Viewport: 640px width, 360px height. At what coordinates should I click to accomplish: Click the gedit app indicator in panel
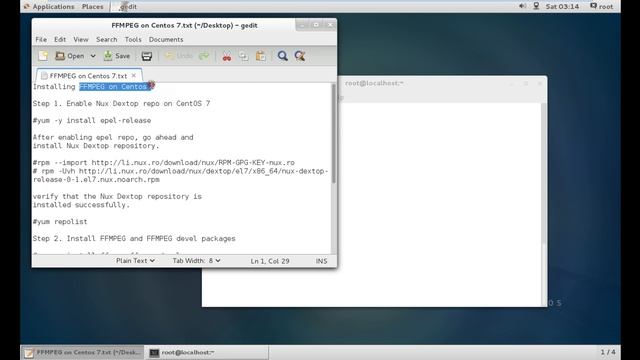click(128, 7)
